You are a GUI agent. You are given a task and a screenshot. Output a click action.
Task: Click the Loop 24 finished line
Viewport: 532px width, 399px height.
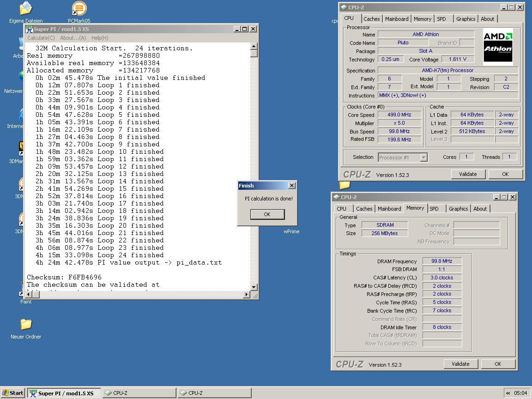coord(99,255)
